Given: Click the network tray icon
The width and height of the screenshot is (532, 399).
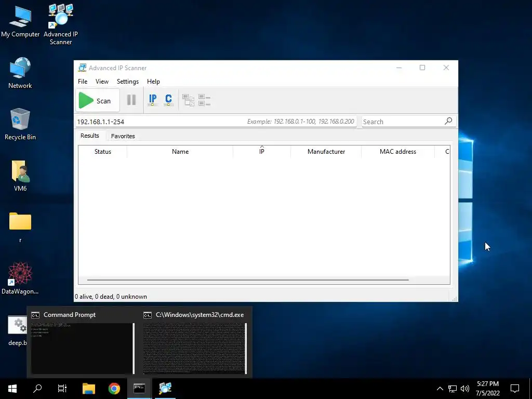Looking at the screenshot, I should pyautogui.click(x=453, y=389).
